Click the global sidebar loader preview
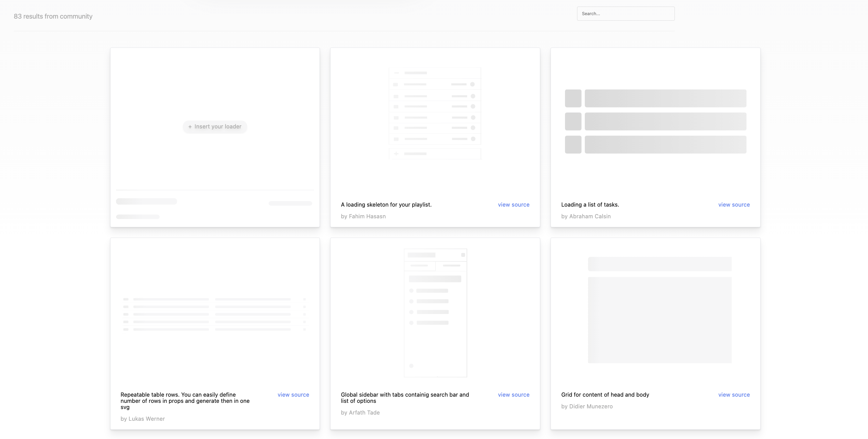This screenshot has height=439, width=868. [x=435, y=313]
